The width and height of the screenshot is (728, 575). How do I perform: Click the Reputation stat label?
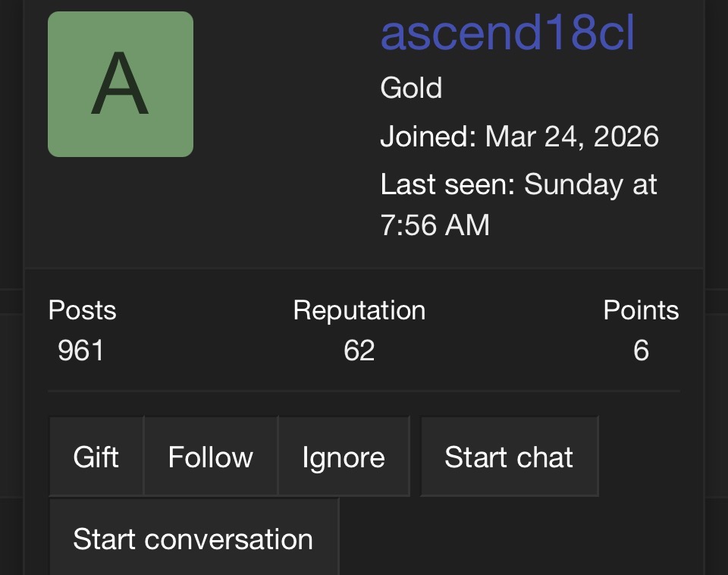click(x=359, y=310)
